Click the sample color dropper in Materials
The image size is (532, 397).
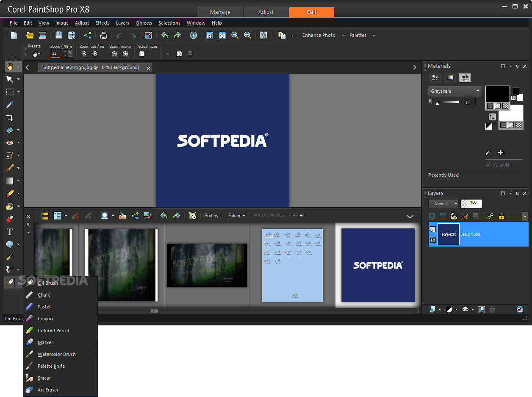tap(488, 153)
